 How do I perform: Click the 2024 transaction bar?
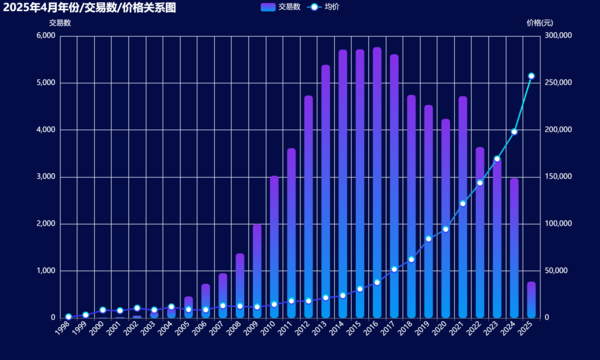(x=514, y=248)
